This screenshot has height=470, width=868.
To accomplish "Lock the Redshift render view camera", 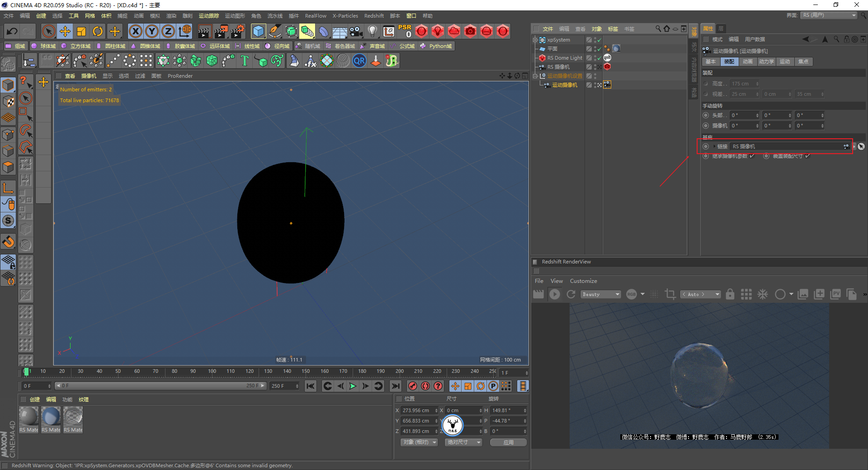I will 730,294.
